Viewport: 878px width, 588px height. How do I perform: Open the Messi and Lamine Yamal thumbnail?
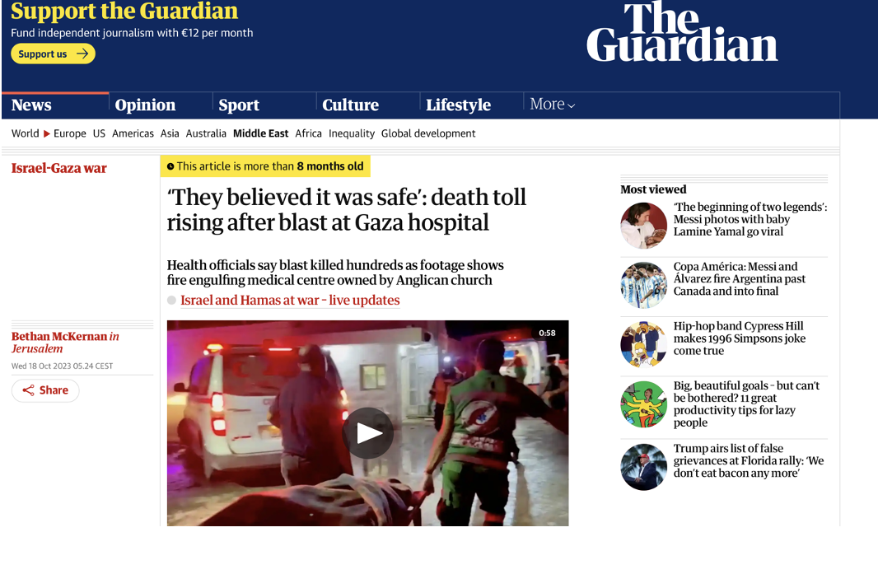pyautogui.click(x=643, y=225)
